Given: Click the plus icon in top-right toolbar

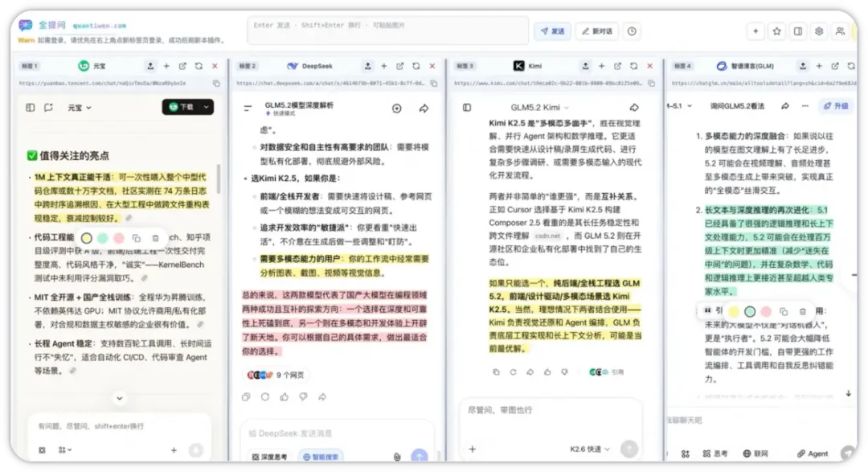Looking at the screenshot, I should [755, 31].
